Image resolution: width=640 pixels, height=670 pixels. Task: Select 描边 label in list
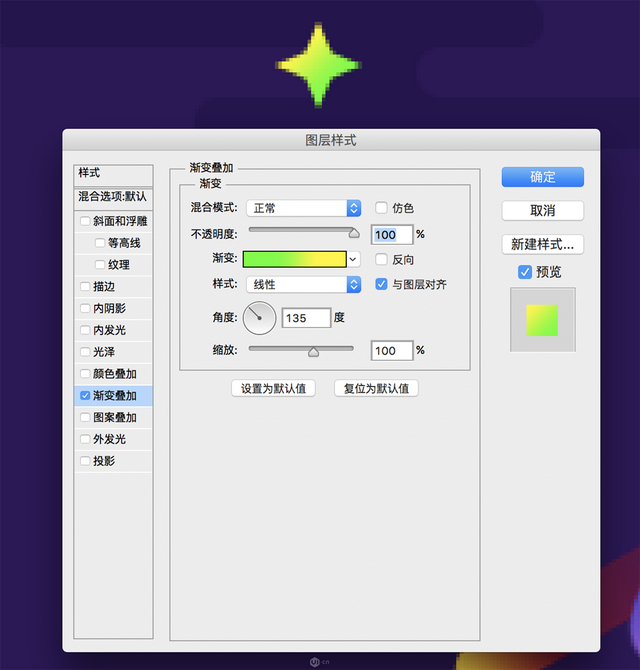pos(104,286)
